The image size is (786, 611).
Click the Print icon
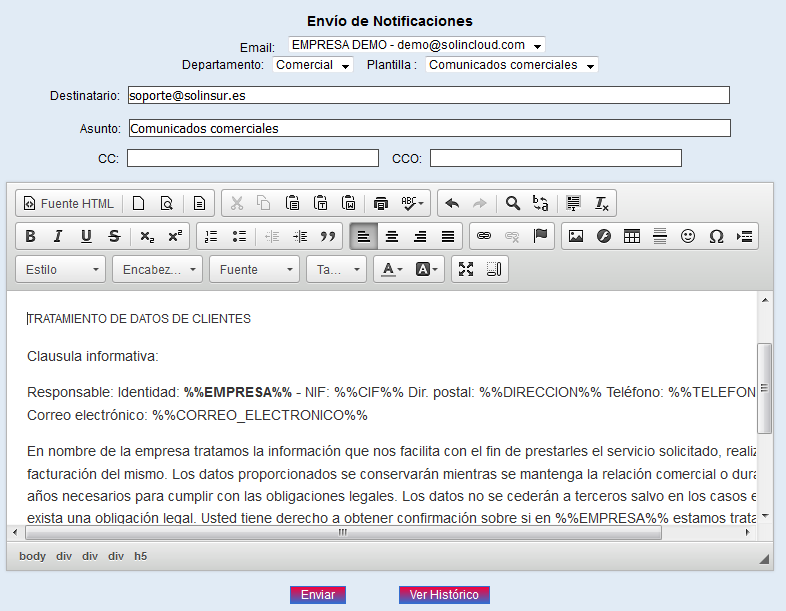[381, 203]
